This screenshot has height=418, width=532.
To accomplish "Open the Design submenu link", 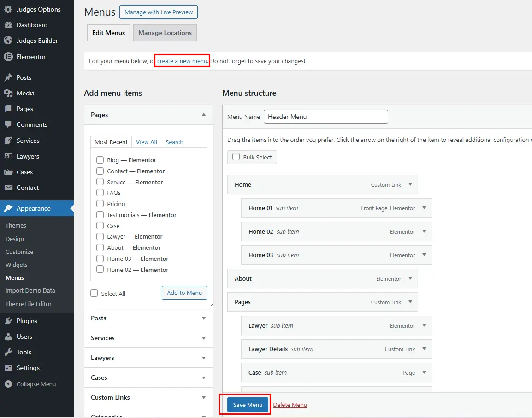I will click(x=15, y=239).
